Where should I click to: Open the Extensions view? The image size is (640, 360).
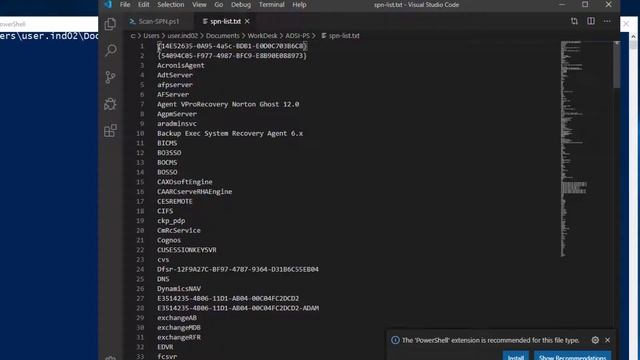[110, 131]
